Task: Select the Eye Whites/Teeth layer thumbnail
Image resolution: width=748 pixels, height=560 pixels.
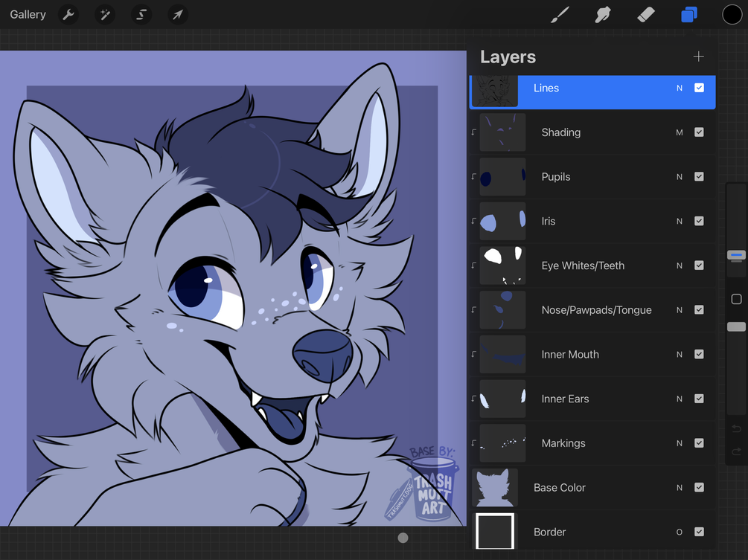Action: [503, 265]
